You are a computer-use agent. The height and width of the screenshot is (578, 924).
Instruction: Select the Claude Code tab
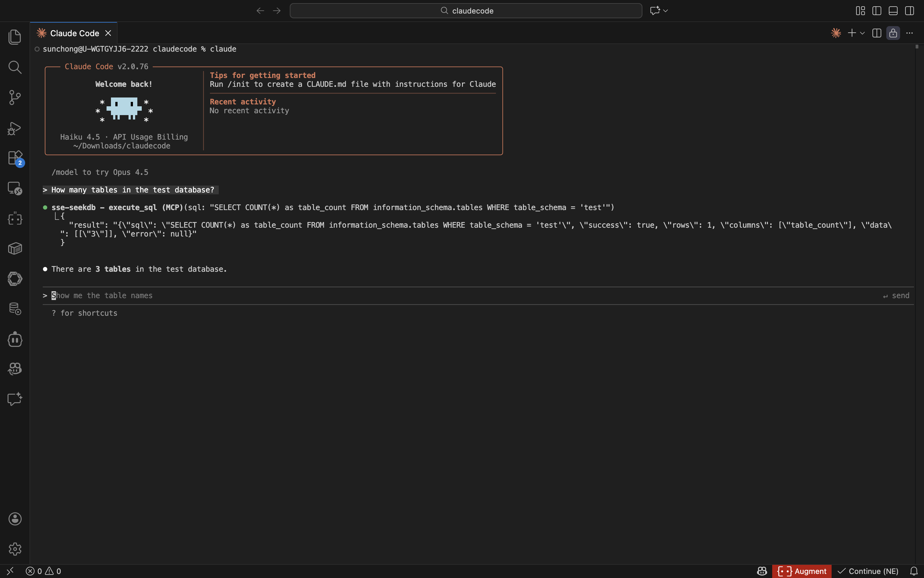click(x=74, y=33)
